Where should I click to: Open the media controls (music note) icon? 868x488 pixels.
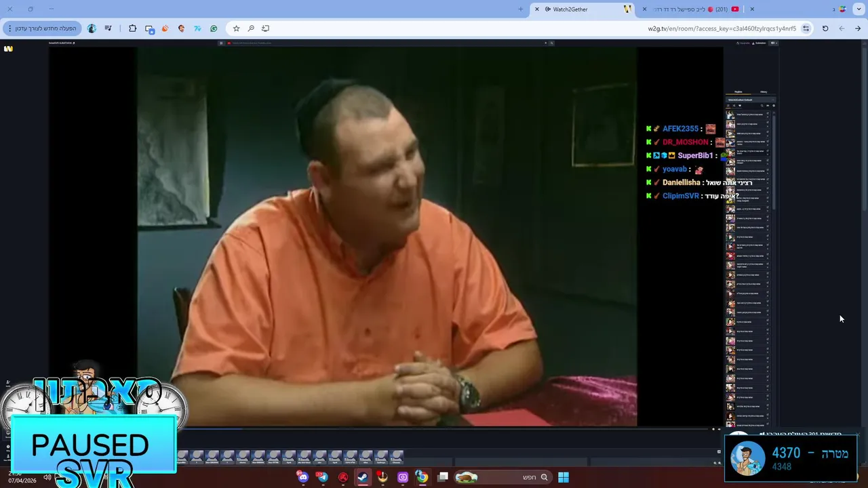coord(108,28)
